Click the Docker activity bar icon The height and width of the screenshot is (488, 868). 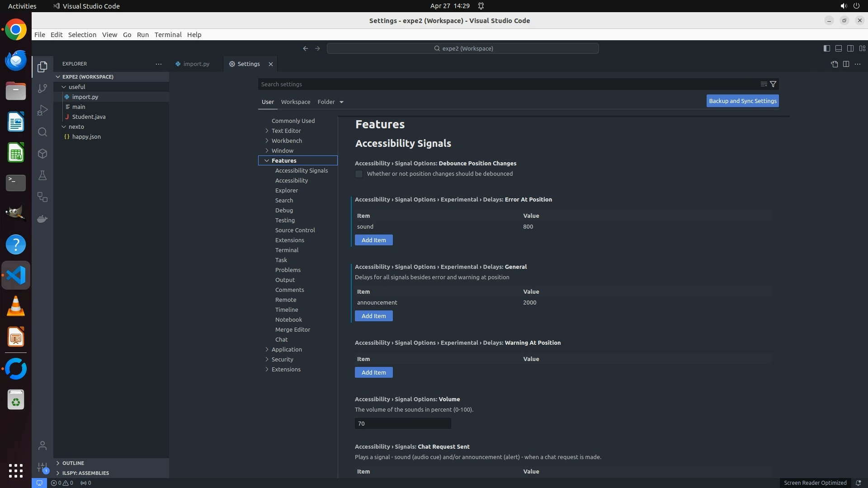pyautogui.click(x=42, y=219)
